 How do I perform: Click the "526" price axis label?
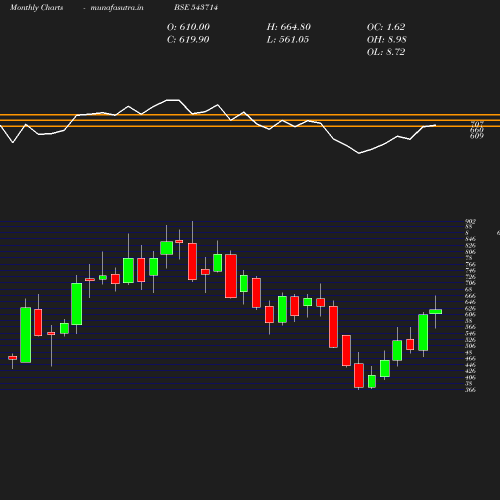tap(470, 340)
